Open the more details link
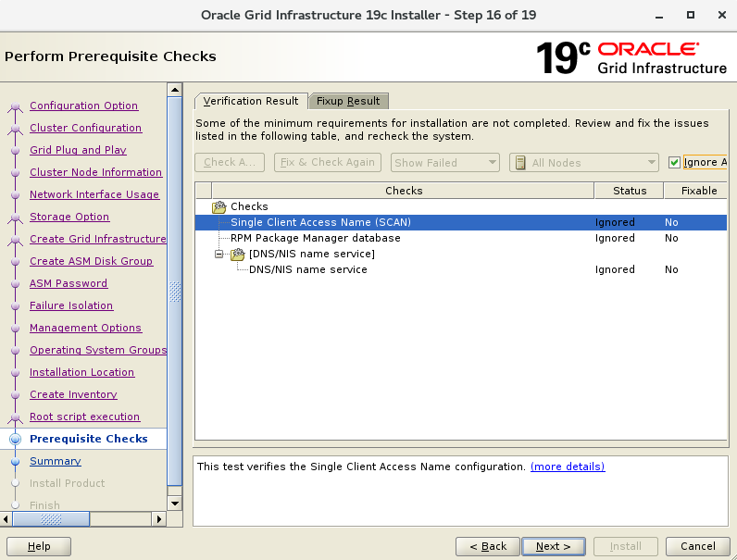 pos(568,467)
